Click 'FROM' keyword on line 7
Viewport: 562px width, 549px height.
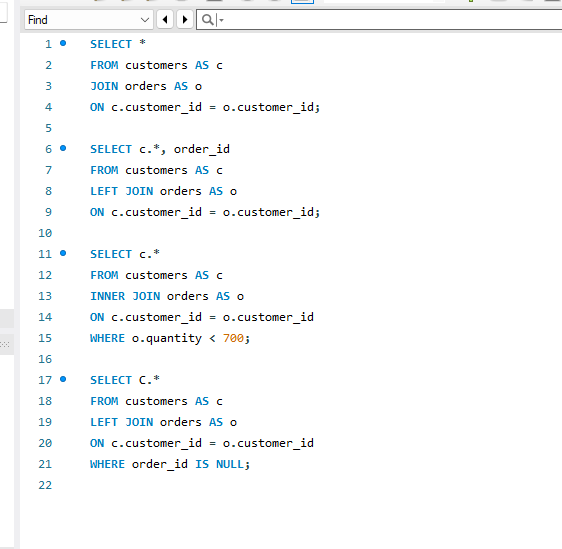click(x=104, y=170)
